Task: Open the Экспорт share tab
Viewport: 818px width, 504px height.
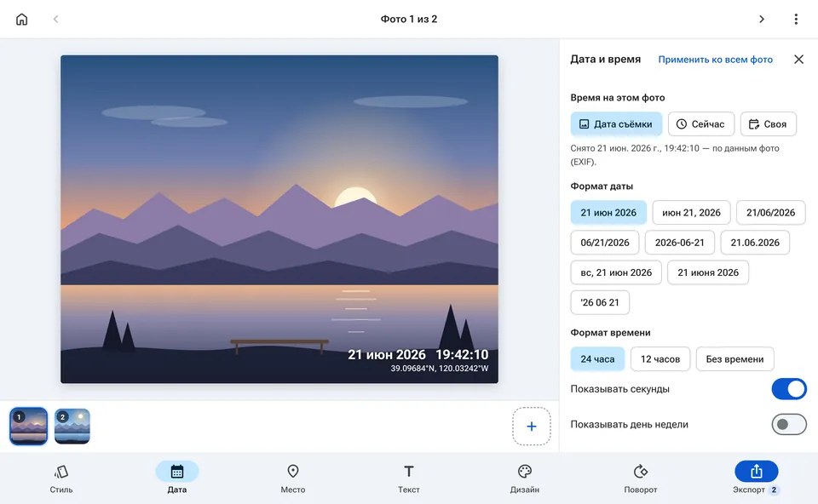Action: (756, 478)
